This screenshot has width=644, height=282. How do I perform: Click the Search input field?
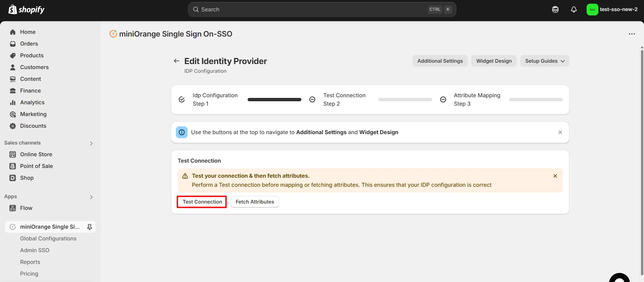(312, 10)
